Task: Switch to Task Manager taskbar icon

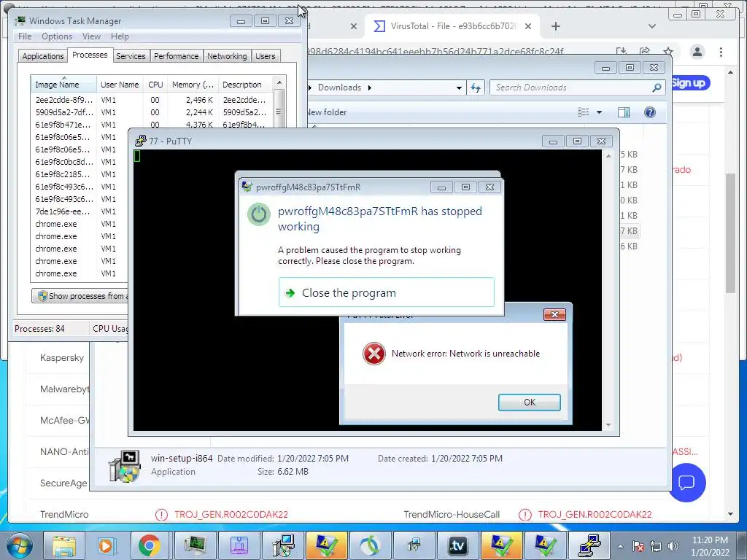Action: tap(194, 545)
